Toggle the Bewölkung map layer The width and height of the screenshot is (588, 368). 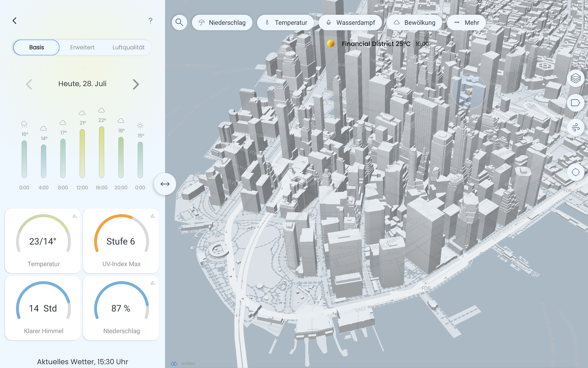[414, 23]
